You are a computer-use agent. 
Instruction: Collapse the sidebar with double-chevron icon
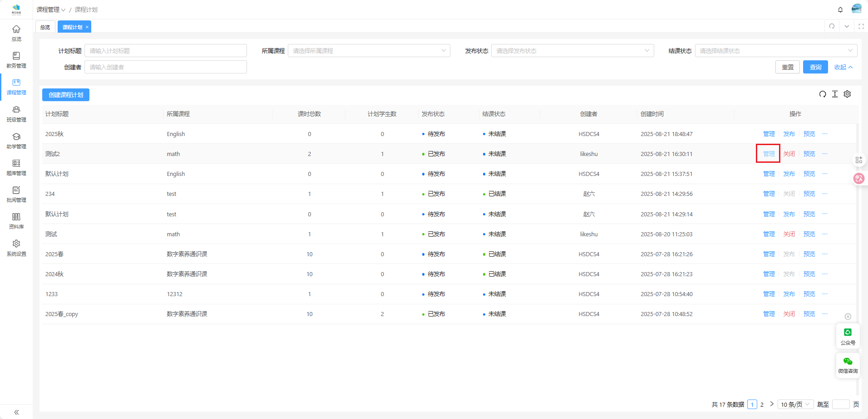click(x=16, y=412)
